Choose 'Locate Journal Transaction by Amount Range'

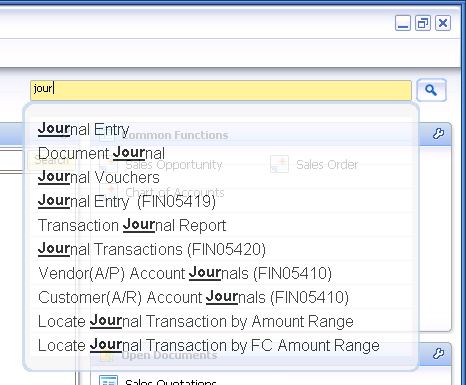(x=221, y=321)
